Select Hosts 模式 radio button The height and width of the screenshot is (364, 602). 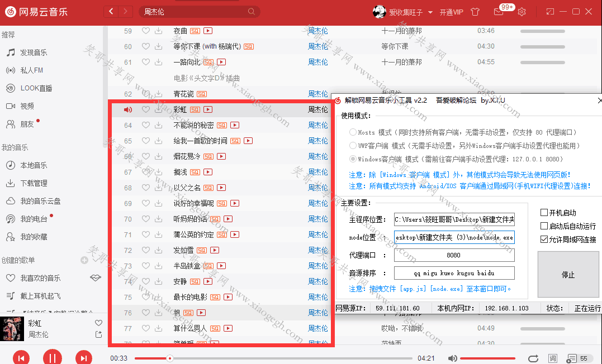(353, 132)
